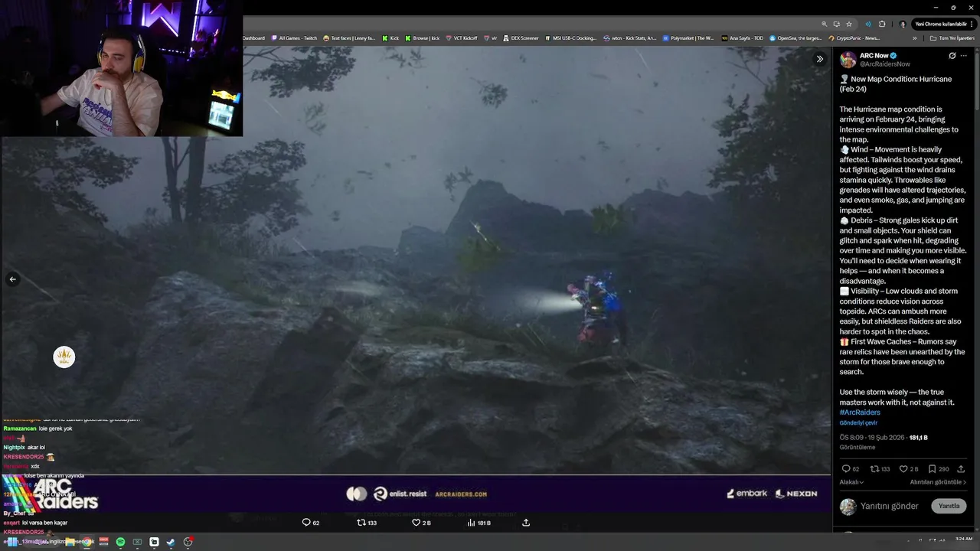Click repost icon with 133 in sidebar
The width and height of the screenshot is (980, 551).
click(880, 469)
